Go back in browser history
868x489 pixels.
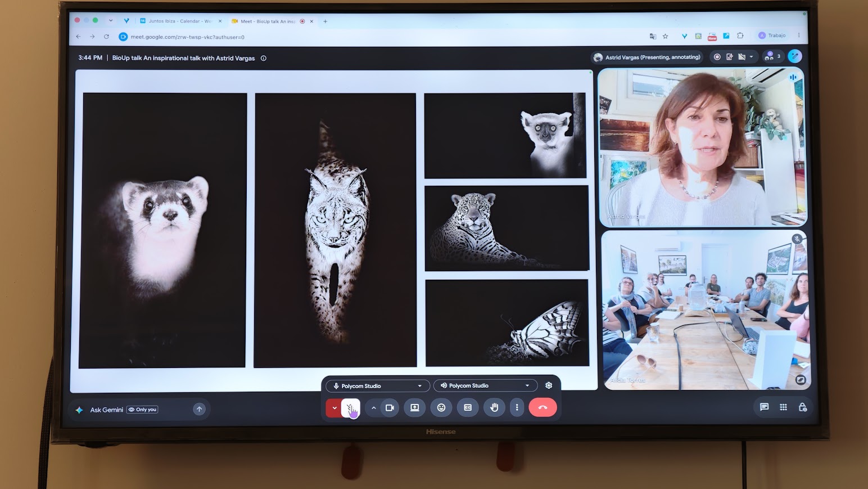click(79, 37)
